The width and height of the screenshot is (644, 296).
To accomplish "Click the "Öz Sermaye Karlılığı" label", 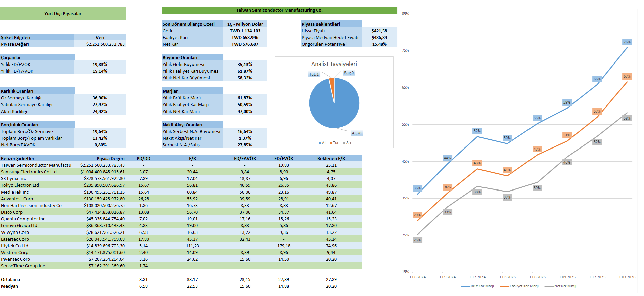I will point(21,98).
